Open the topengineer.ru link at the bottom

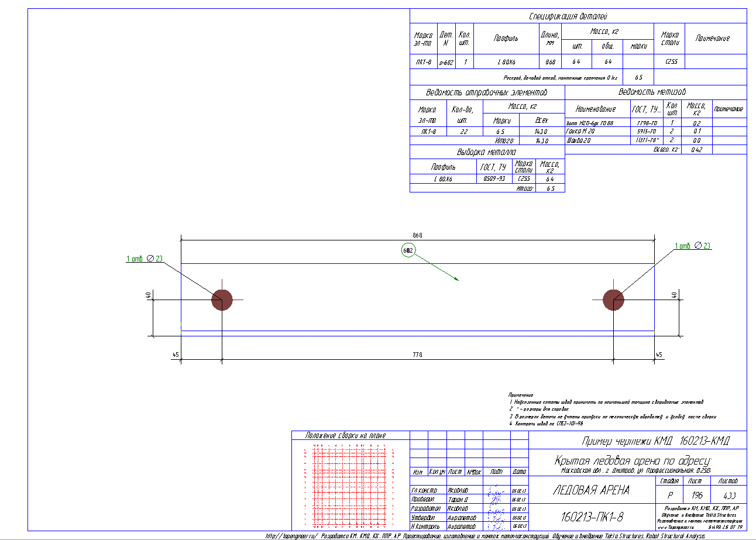[291, 536]
